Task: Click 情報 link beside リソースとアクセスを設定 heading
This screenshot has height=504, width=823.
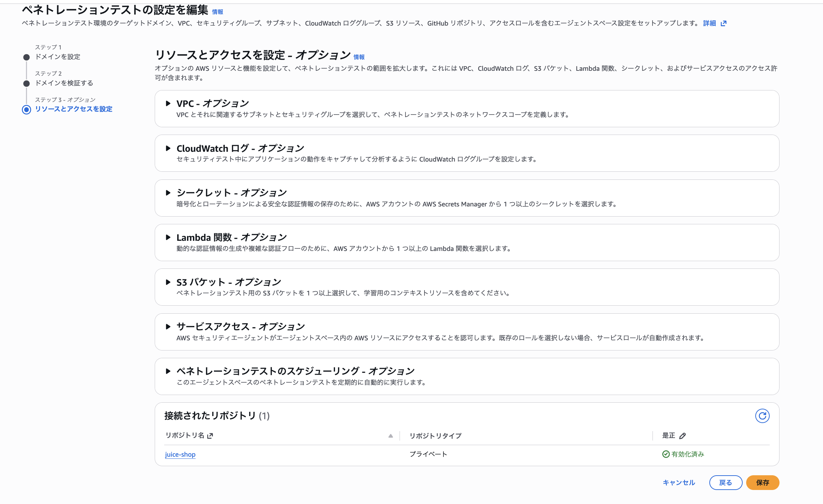Action: pyautogui.click(x=359, y=57)
